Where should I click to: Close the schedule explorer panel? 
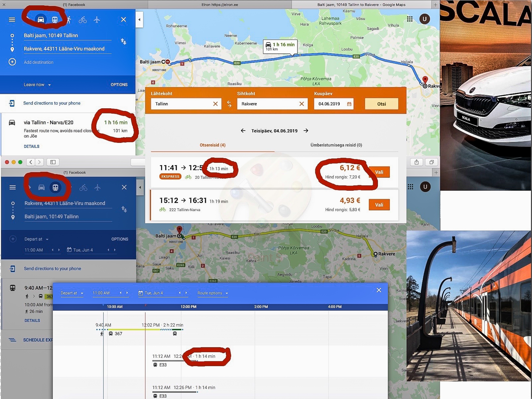tap(379, 290)
